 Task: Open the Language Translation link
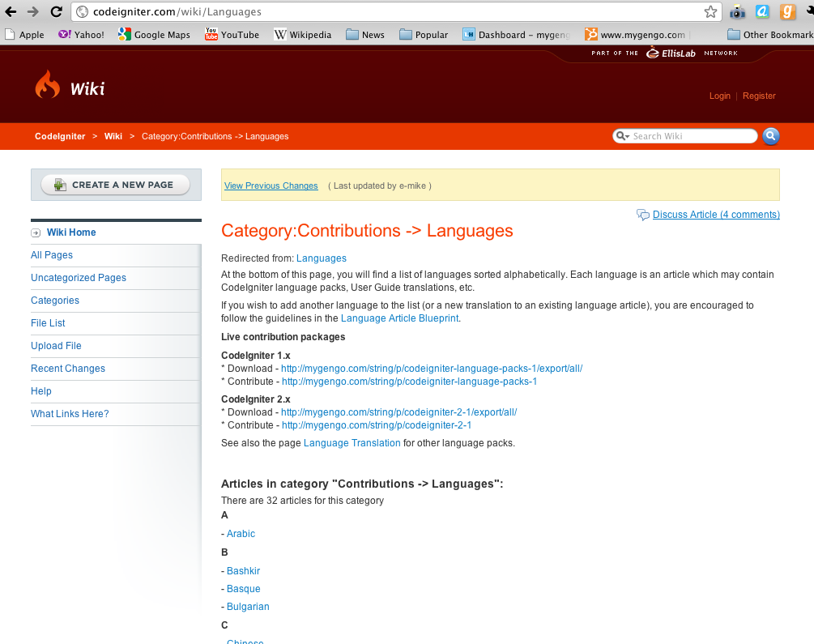click(x=352, y=443)
